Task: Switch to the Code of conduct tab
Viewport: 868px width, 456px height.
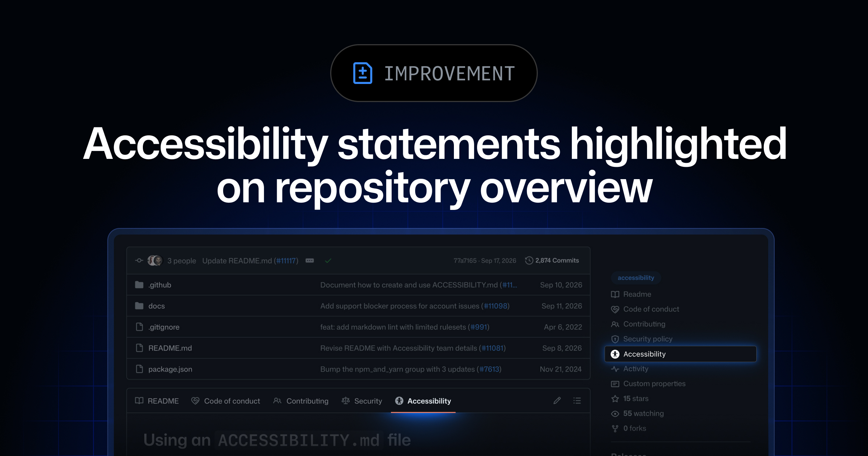Action: point(226,401)
